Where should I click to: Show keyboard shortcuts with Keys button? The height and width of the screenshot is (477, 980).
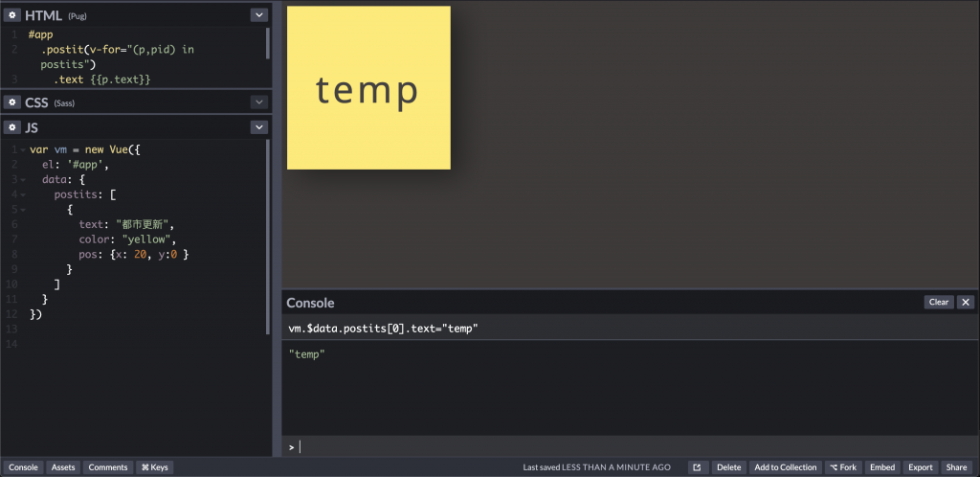point(154,467)
